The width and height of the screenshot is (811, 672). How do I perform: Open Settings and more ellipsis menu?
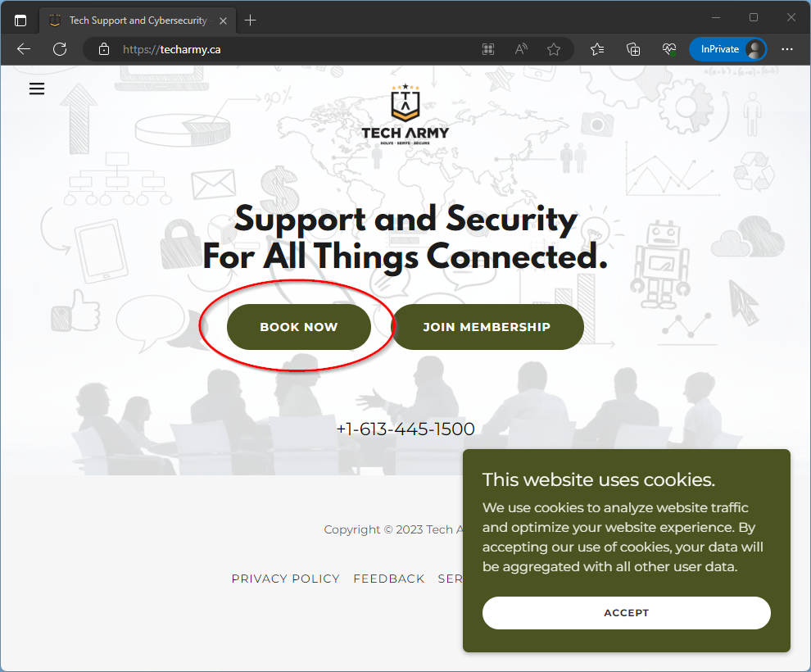787,49
